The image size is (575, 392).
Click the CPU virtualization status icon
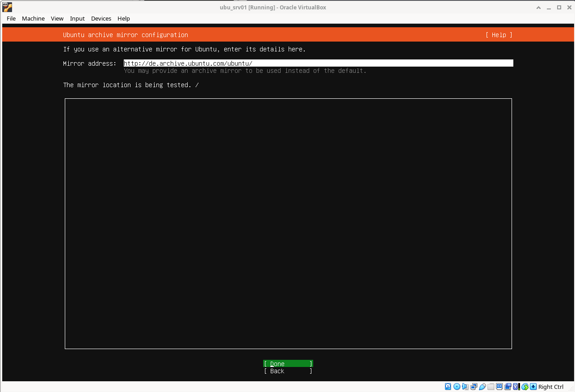pyautogui.click(x=516, y=387)
